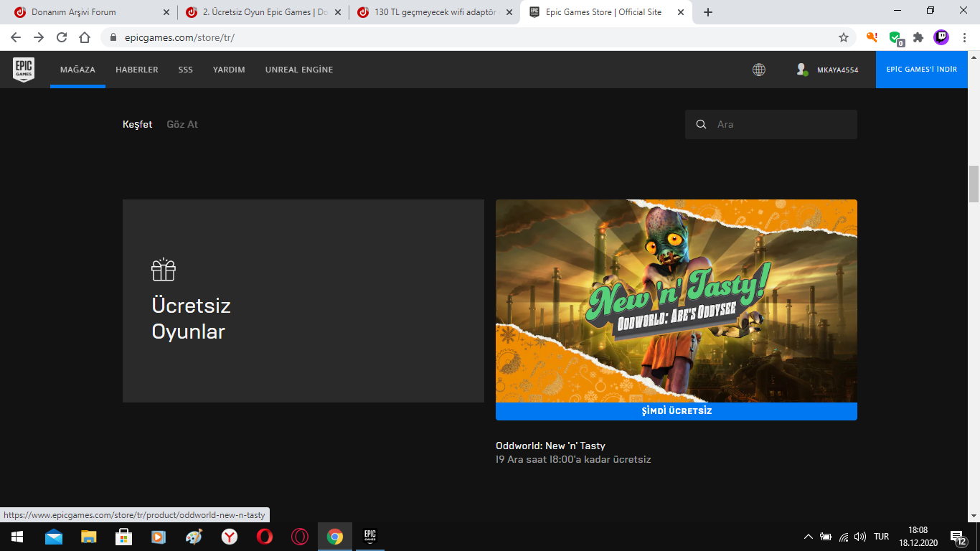
Task: Open Microsoft Store from taskbar
Action: [x=123, y=537]
